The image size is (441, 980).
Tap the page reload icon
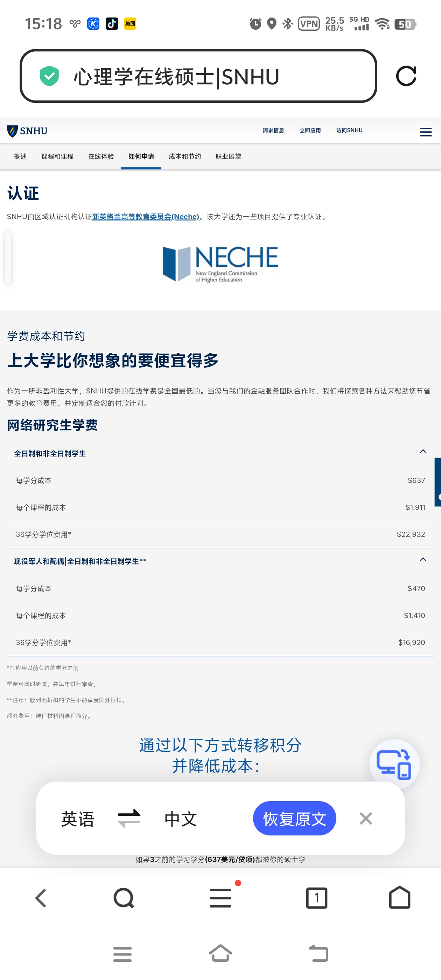406,76
